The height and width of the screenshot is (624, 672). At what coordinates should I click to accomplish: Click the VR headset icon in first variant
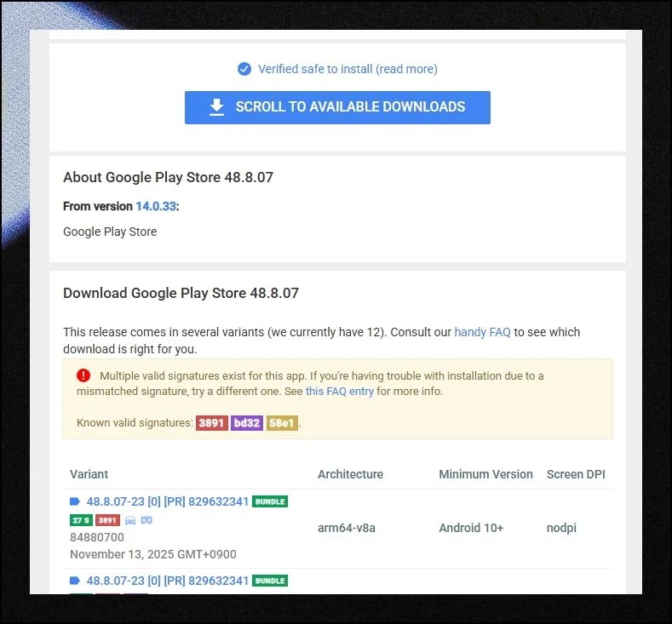146,520
